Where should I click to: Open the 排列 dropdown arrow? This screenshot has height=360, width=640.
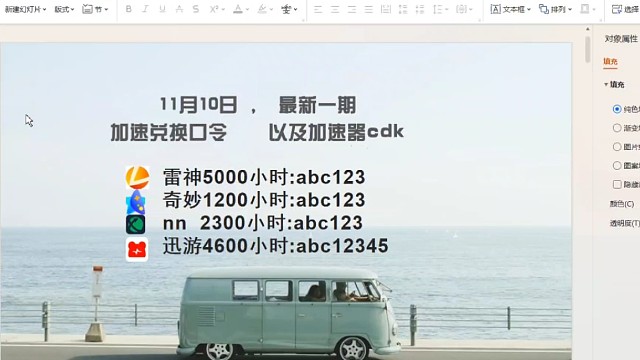click(x=570, y=9)
